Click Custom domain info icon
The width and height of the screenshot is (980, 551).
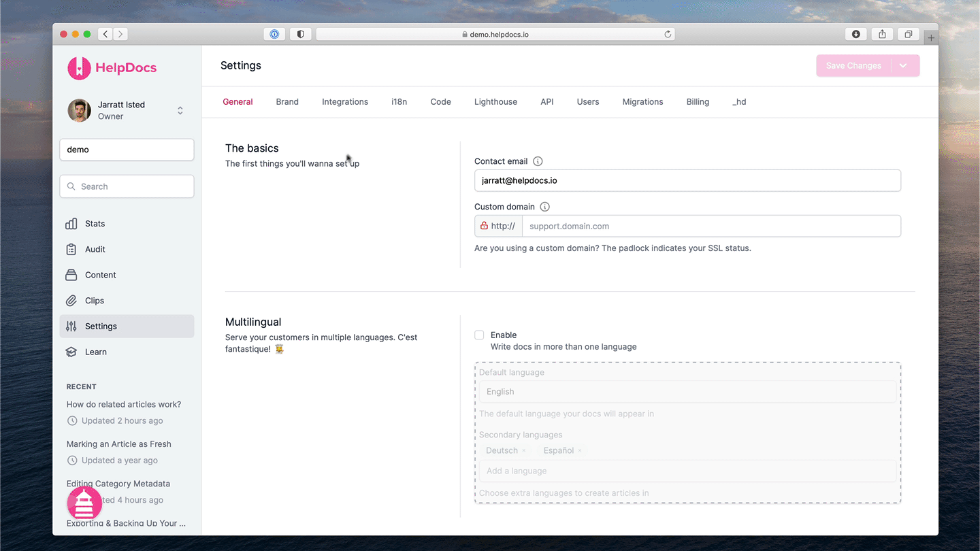(x=544, y=207)
